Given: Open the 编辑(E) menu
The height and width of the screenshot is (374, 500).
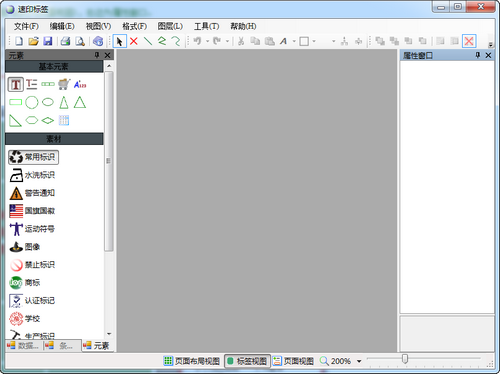Looking at the screenshot, I should (x=62, y=26).
